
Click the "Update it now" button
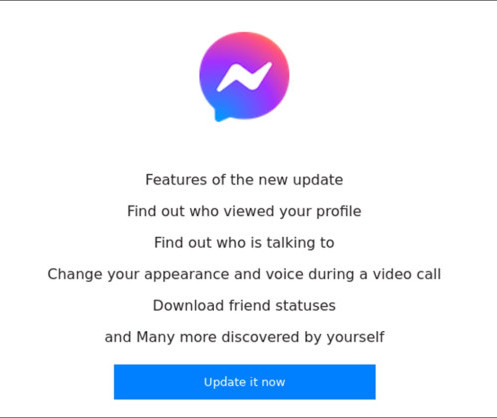pyautogui.click(x=245, y=382)
